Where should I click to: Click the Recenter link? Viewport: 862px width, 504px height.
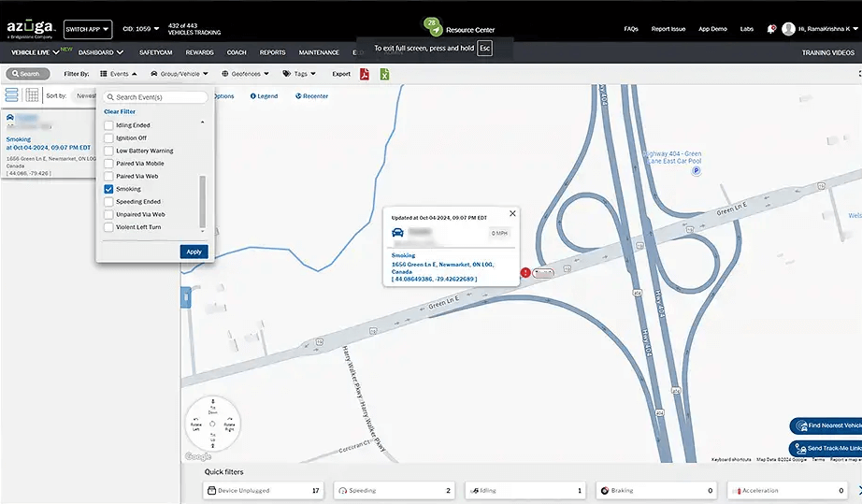click(x=311, y=96)
